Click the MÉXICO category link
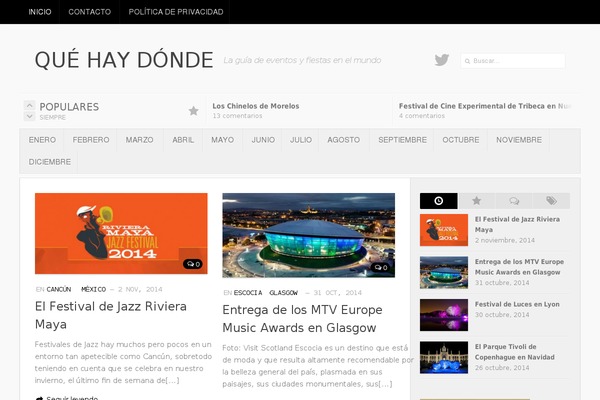This screenshot has height=400, width=600. coord(93,289)
